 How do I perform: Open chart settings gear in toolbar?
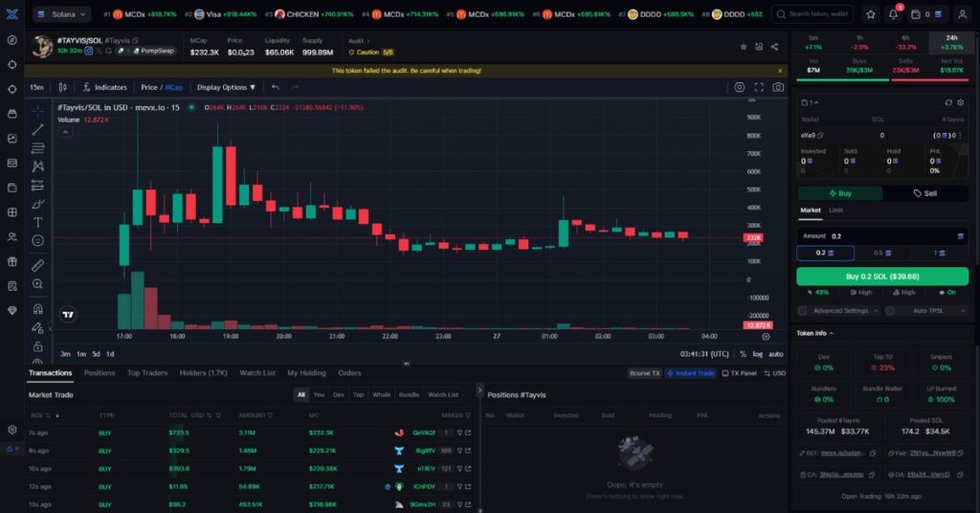point(740,87)
